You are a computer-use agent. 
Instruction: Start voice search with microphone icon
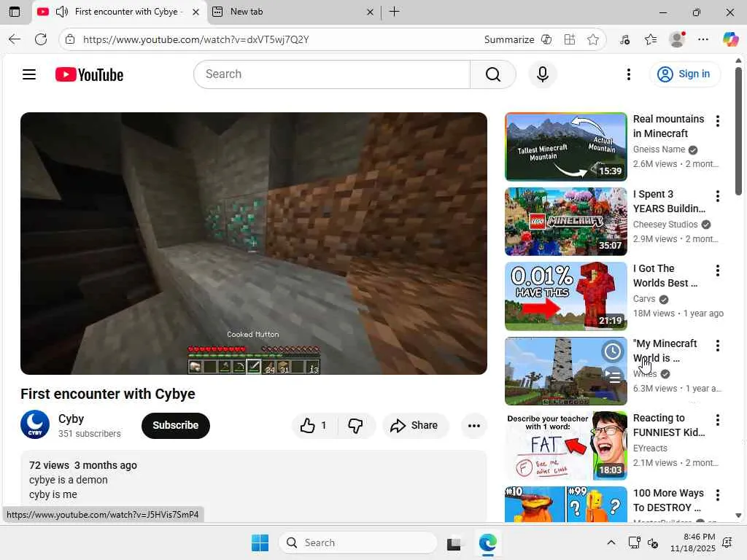point(543,74)
